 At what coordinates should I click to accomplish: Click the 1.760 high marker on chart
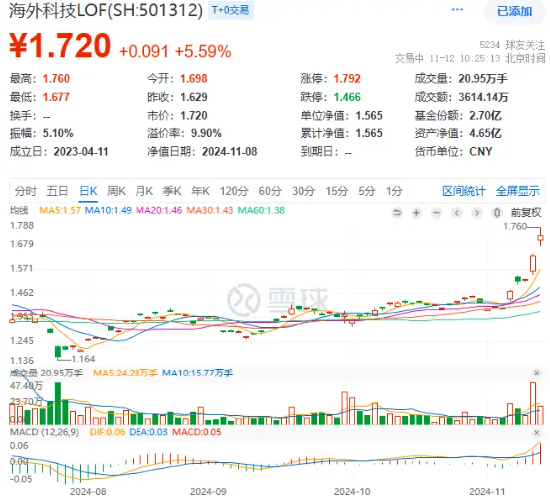click(515, 226)
